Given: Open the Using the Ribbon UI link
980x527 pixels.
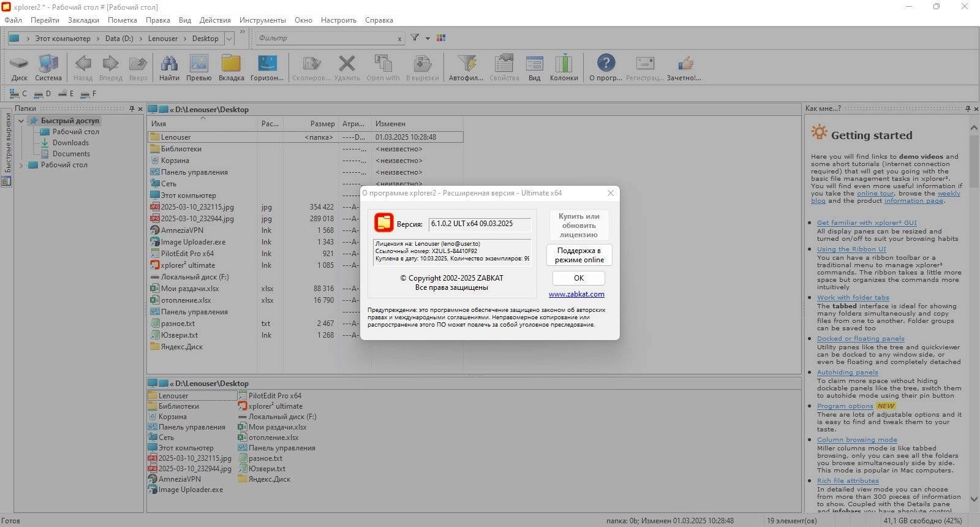Looking at the screenshot, I should click(851, 249).
